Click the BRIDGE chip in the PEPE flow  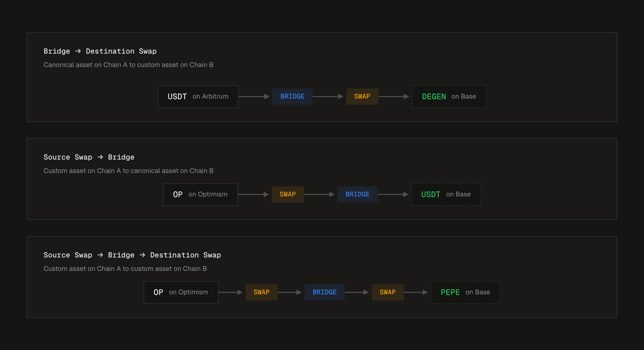(x=325, y=292)
